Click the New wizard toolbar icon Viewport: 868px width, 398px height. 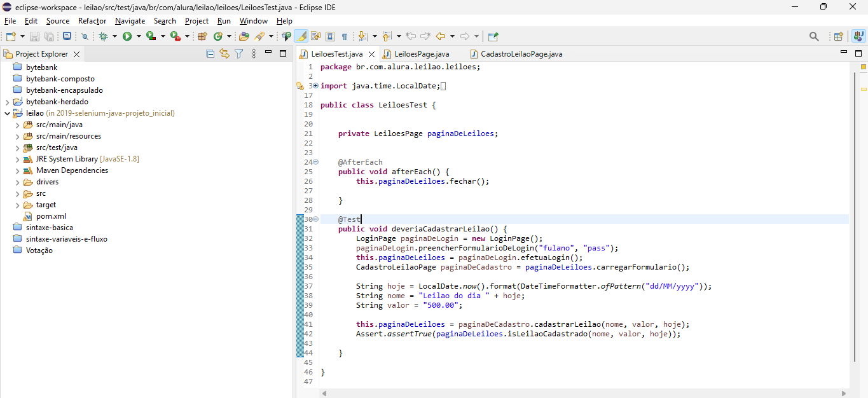tap(10, 37)
